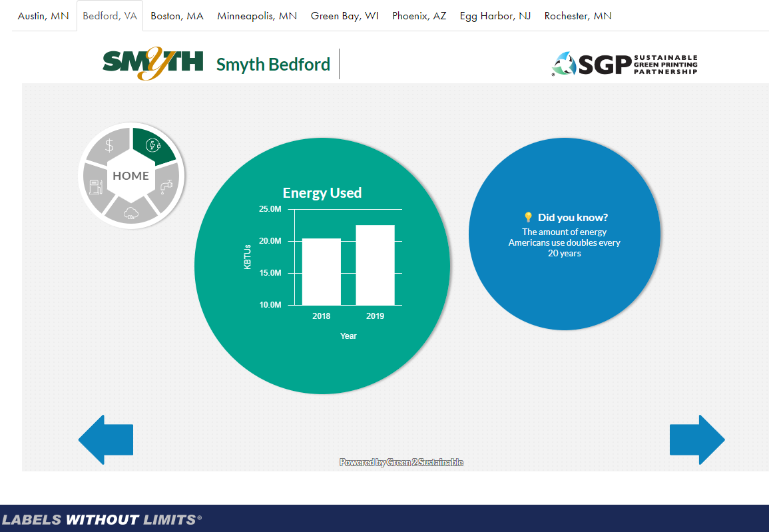Click the Smyth logo
Image resolution: width=769 pixels, height=532 pixels.
(152, 64)
